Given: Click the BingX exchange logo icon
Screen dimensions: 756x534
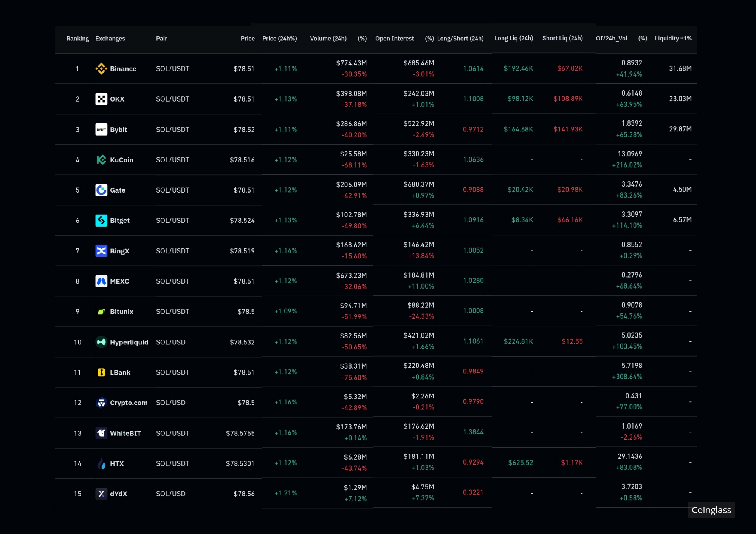Looking at the screenshot, I should (x=101, y=251).
